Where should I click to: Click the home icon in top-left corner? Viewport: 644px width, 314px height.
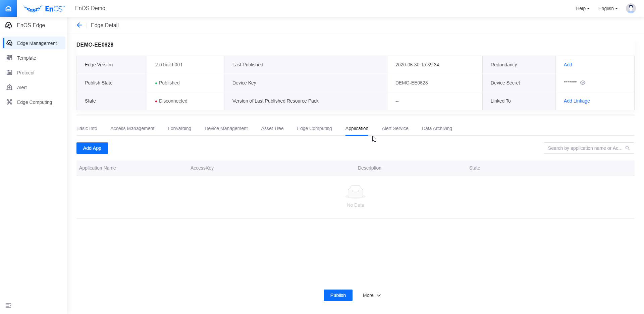(x=8, y=8)
